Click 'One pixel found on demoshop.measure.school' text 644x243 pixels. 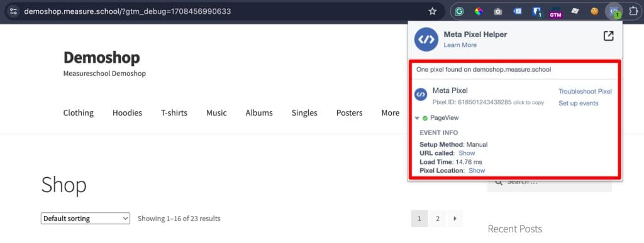coord(484,70)
